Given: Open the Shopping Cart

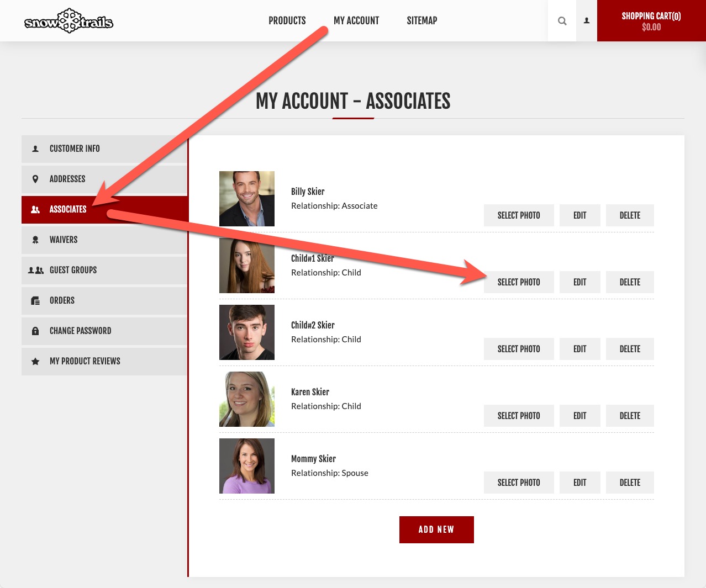Looking at the screenshot, I should click(651, 21).
